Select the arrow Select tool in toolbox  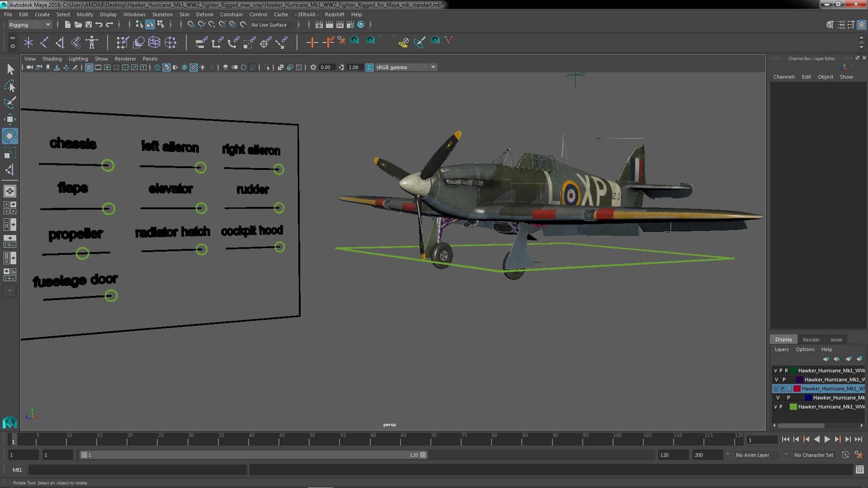(x=10, y=69)
